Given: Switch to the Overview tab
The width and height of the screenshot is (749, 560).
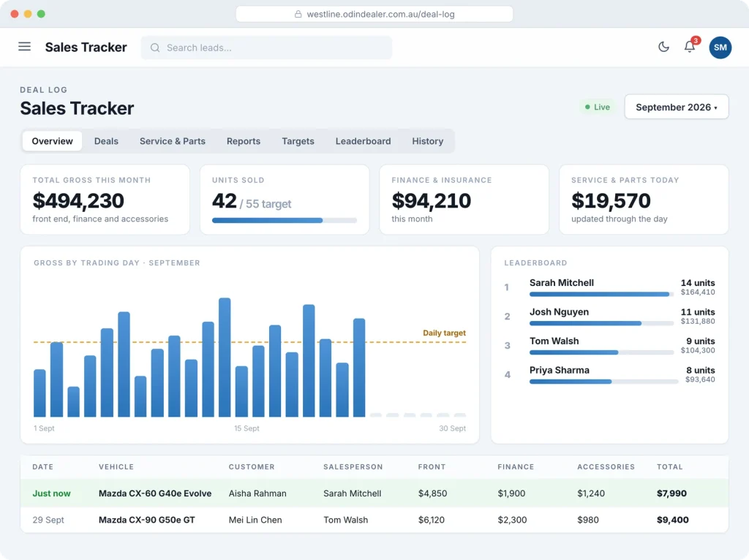Looking at the screenshot, I should [52, 141].
